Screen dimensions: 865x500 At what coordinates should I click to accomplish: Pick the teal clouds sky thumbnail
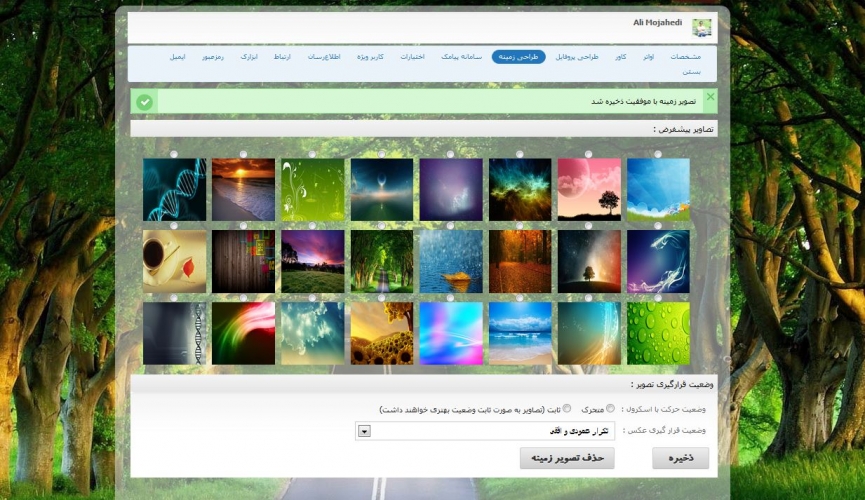pyautogui.click(x=313, y=333)
